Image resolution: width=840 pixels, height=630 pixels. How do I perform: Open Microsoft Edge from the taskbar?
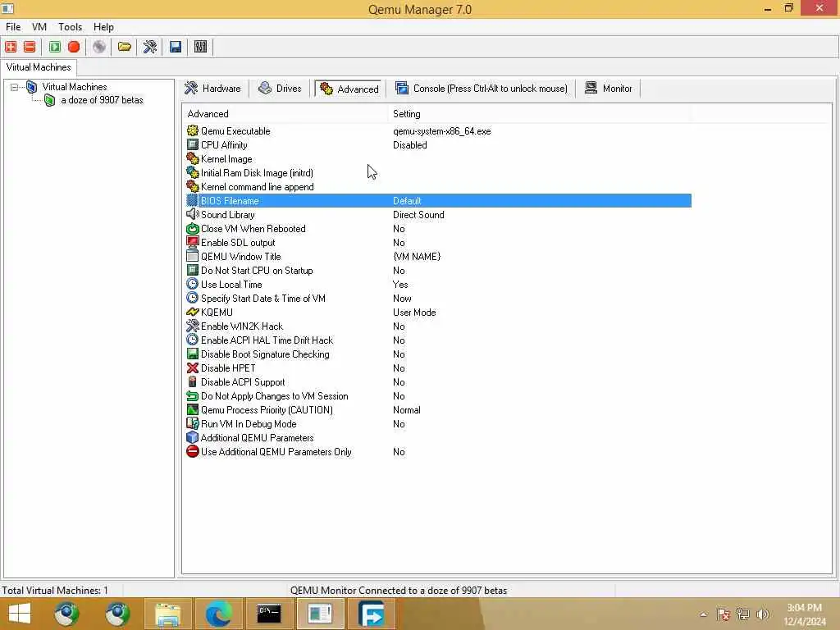coord(218,614)
